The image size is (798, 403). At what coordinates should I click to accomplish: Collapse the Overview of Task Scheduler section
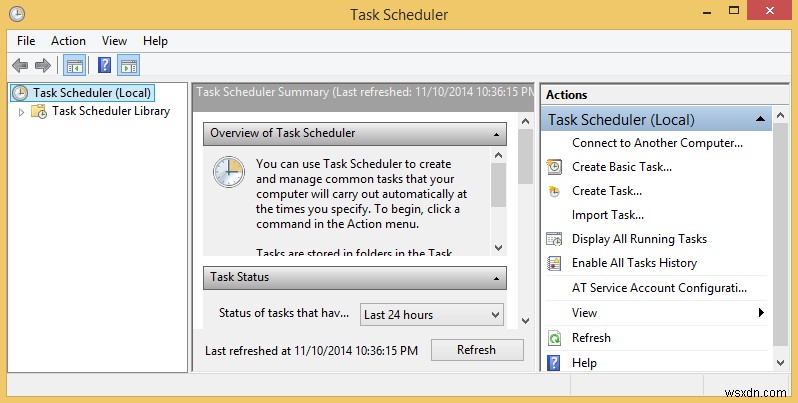coord(496,133)
